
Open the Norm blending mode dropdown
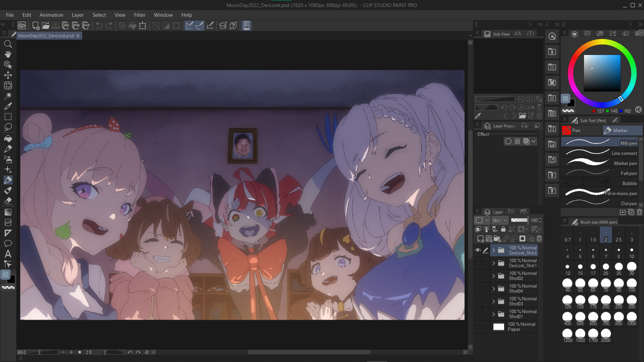pos(500,220)
